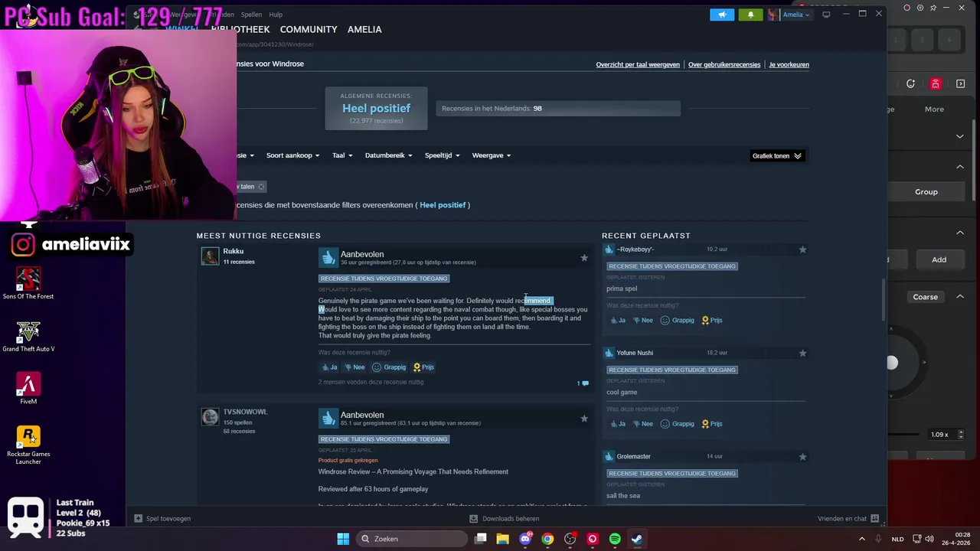
Task: Mark ~Roykeboyy'- review as Grappig
Action: pyautogui.click(x=678, y=321)
